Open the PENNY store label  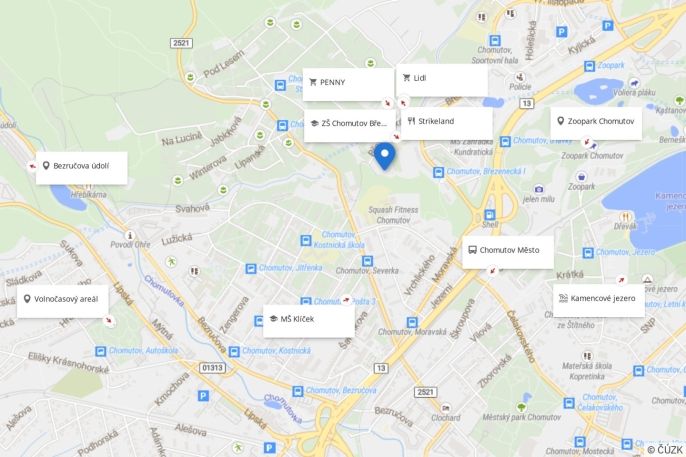pos(348,84)
